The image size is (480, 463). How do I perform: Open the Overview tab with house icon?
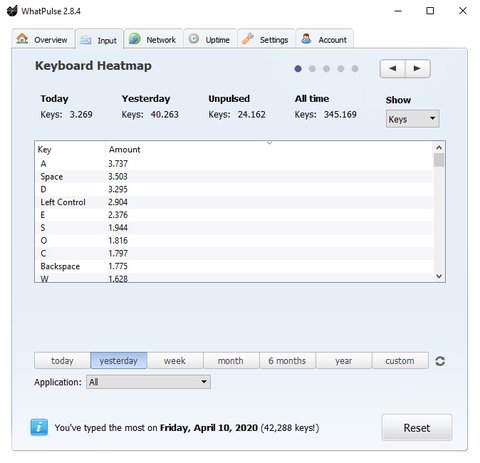click(x=43, y=40)
